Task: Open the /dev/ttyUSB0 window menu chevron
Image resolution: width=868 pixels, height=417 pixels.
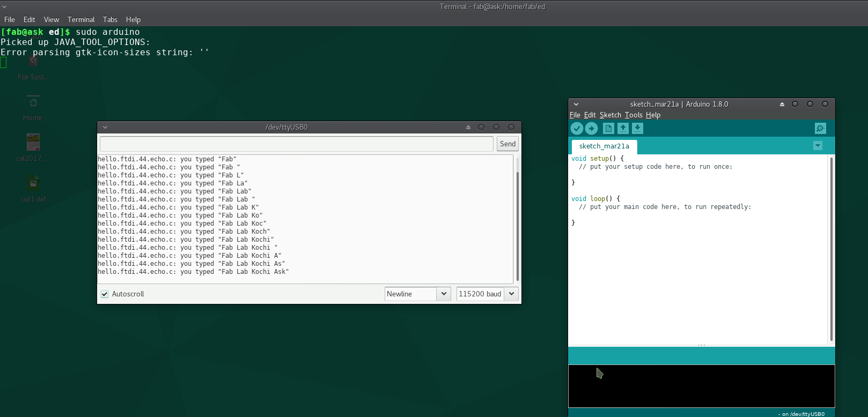Action: point(105,128)
